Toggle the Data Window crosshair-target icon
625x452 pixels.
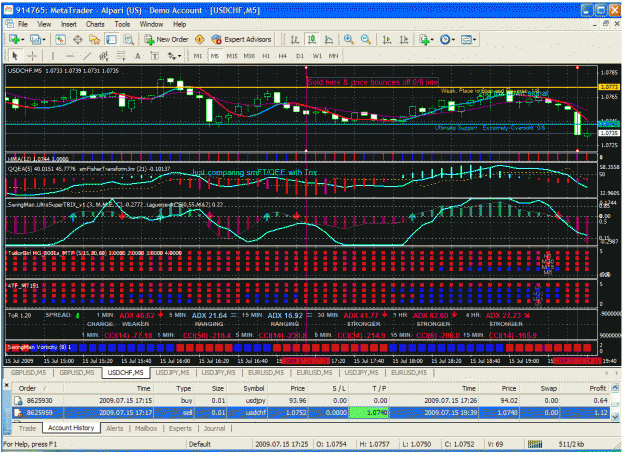click(77, 39)
